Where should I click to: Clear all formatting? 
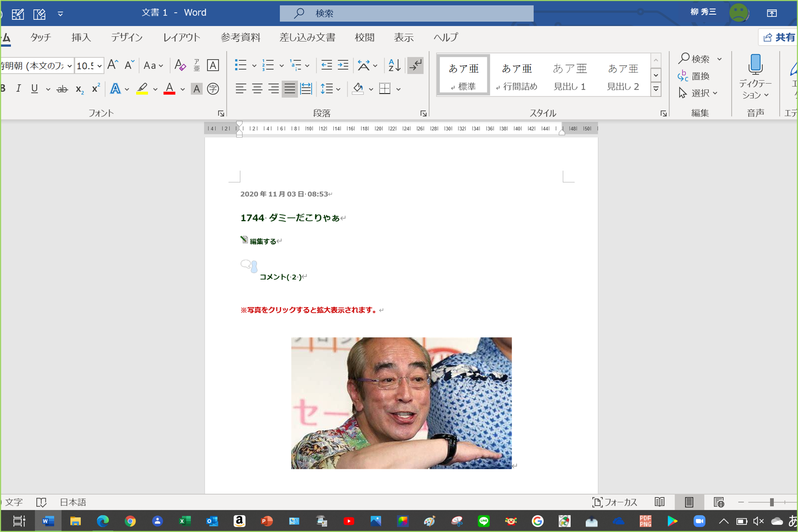(180, 65)
